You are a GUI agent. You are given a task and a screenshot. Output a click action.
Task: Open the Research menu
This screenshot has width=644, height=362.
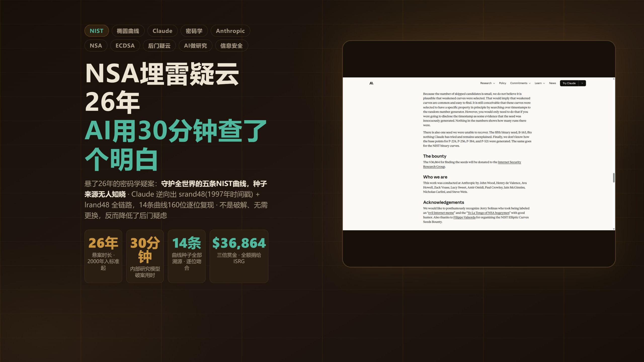click(487, 83)
